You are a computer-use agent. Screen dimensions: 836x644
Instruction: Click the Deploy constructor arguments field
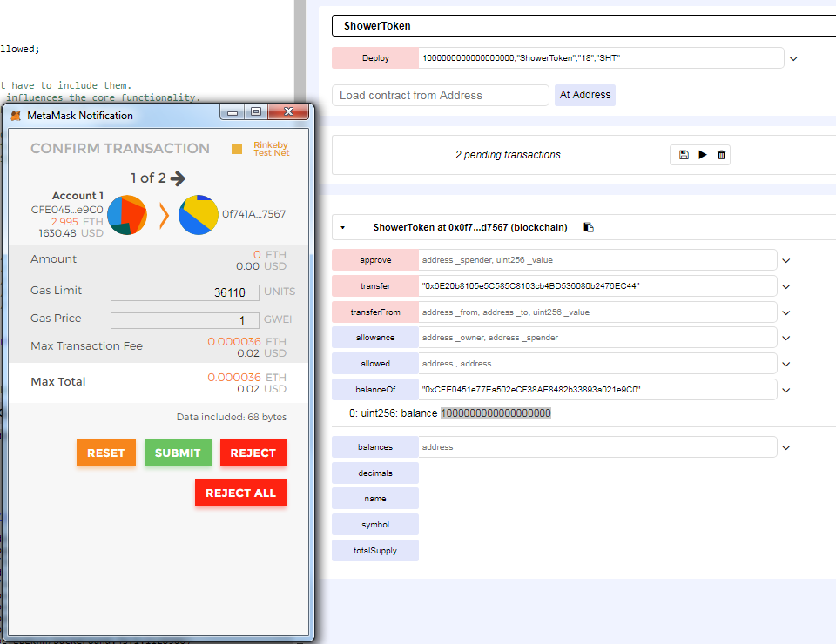click(601, 58)
